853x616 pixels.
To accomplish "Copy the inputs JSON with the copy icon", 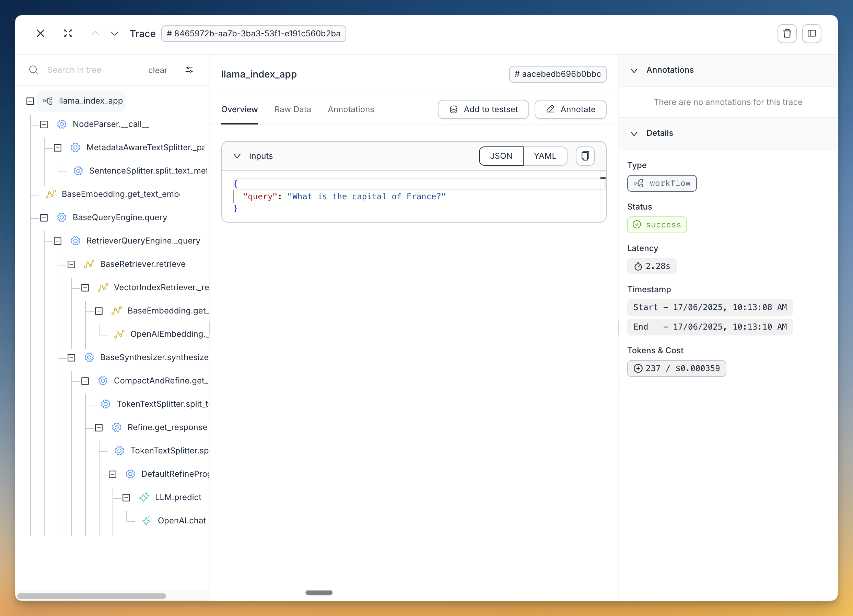I will coord(585,156).
